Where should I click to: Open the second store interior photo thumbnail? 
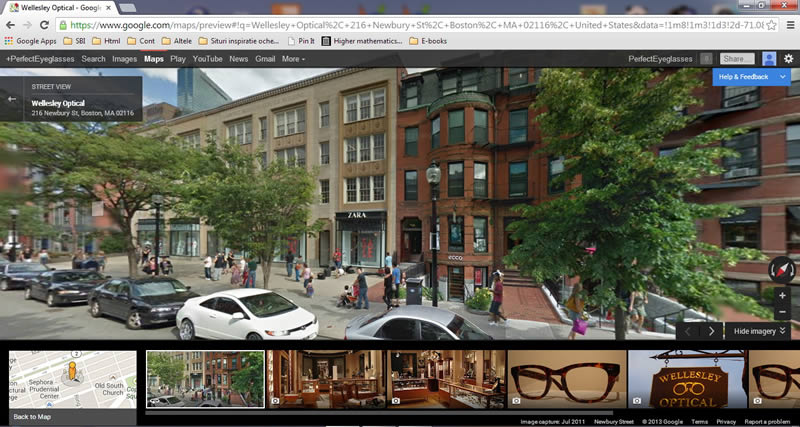click(446, 379)
